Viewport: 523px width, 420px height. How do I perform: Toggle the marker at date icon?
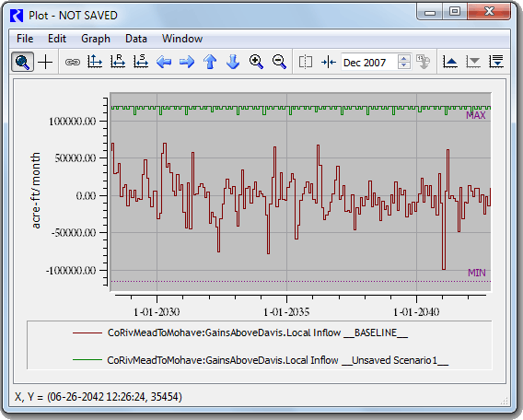pos(329,62)
